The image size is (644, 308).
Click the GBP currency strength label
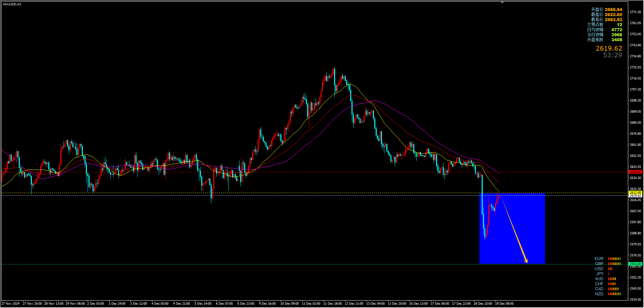[599, 264]
